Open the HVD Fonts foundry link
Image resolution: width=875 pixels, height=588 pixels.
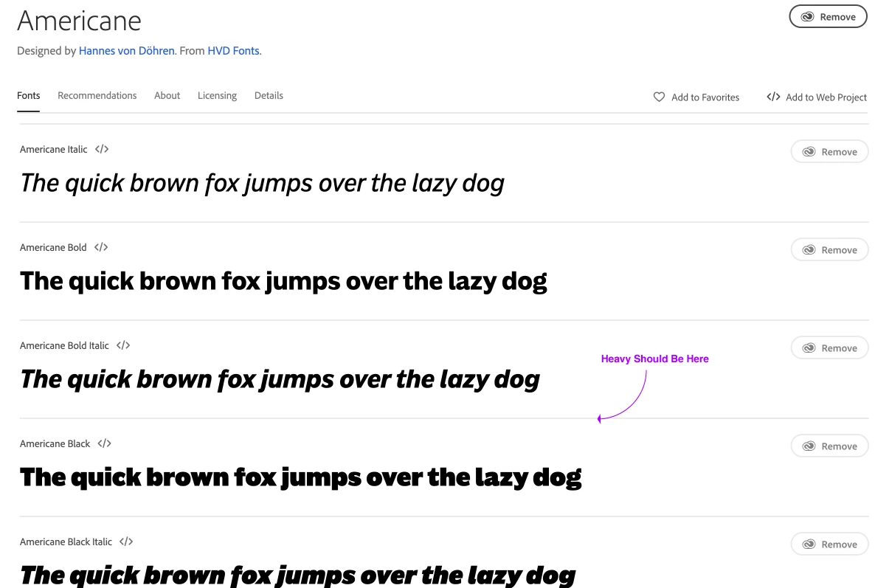[233, 51]
